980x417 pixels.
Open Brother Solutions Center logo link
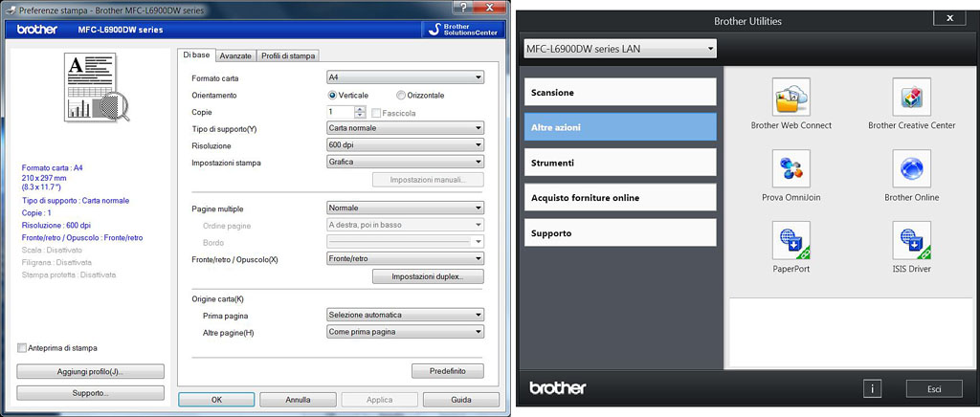click(x=460, y=30)
